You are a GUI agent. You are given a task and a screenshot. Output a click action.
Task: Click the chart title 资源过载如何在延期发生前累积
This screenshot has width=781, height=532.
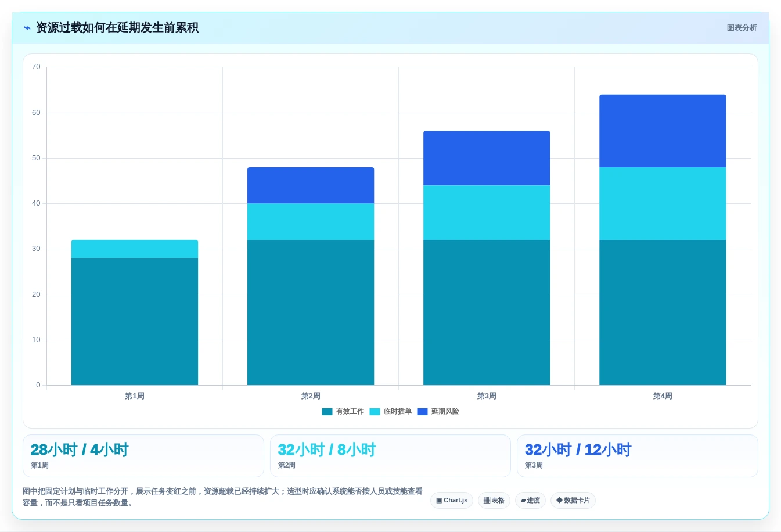(x=117, y=28)
